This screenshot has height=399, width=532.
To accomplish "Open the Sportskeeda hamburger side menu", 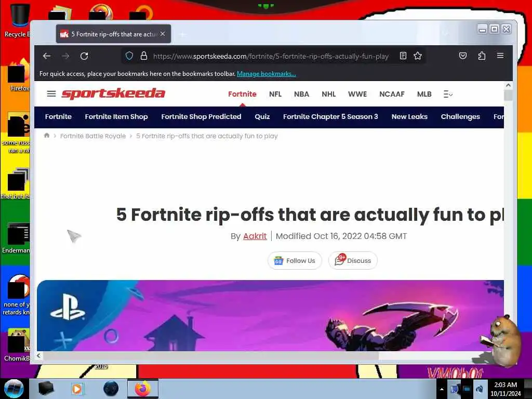I will click(51, 94).
